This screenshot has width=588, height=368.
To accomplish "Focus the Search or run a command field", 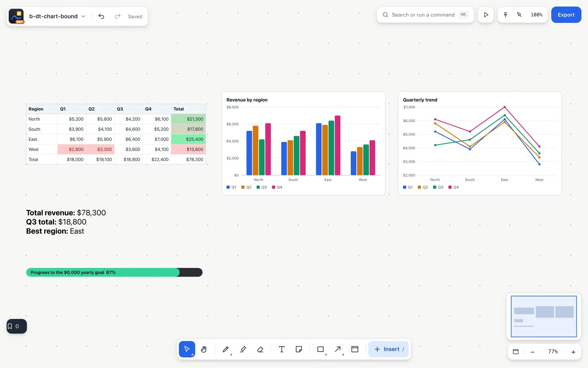I will click(425, 15).
